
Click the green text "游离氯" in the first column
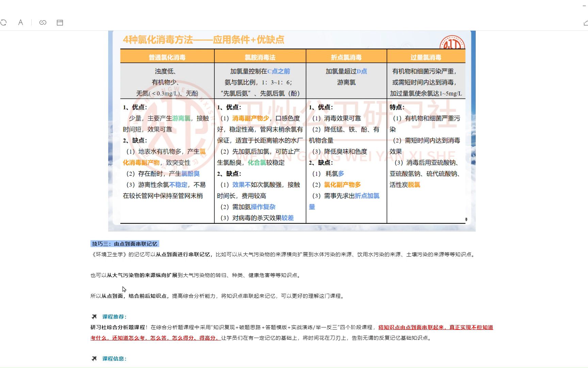click(x=181, y=118)
